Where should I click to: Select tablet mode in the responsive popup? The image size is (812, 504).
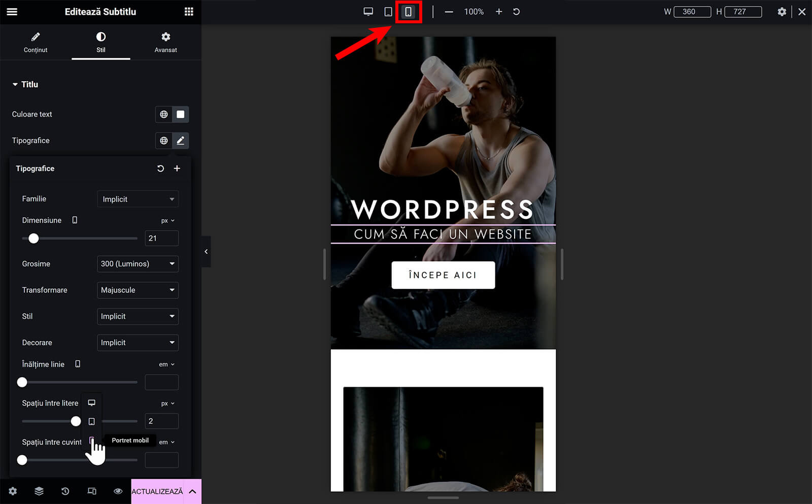click(91, 422)
